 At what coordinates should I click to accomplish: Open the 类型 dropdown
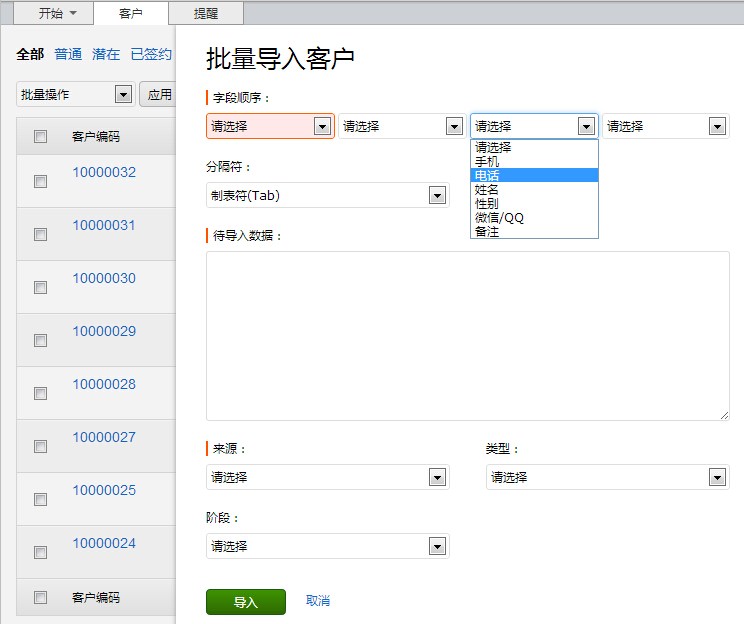[x=607, y=477]
